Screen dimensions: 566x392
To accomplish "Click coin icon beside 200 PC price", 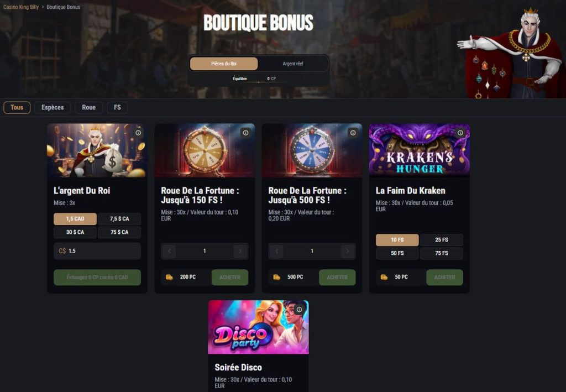I will [x=169, y=277].
